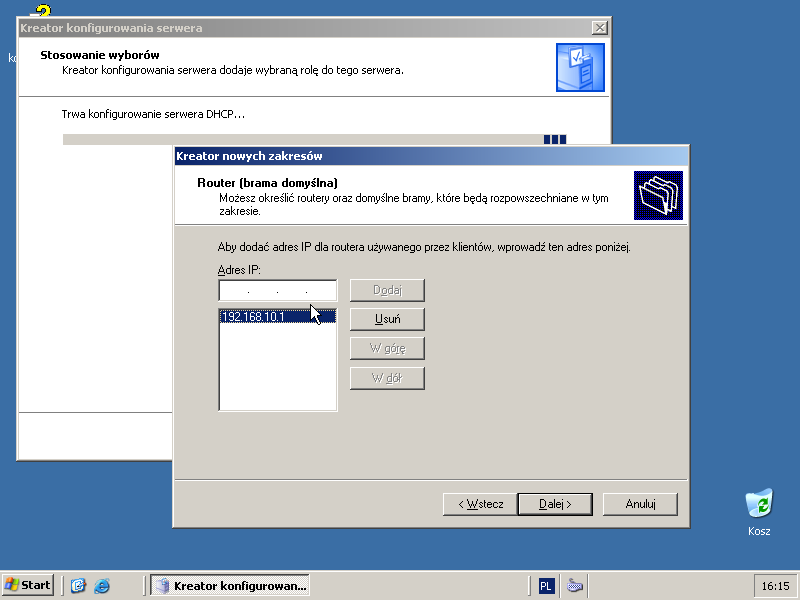Cancel the wizard with Anuluj
Viewport: 800px width, 600px height.
[640, 504]
